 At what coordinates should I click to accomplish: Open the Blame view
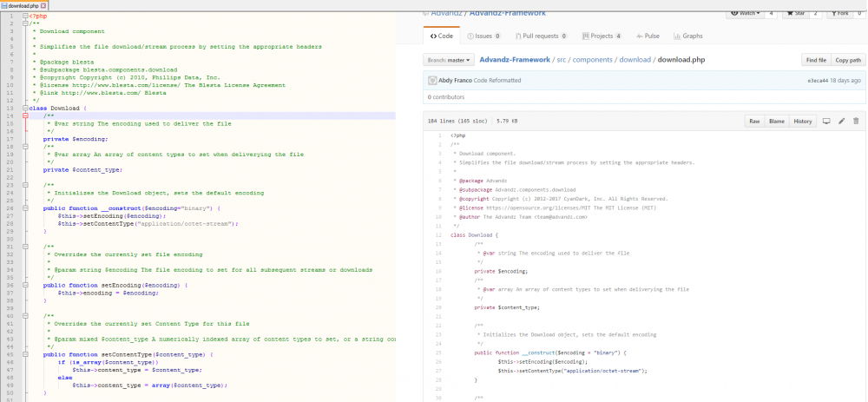point(776,122)
